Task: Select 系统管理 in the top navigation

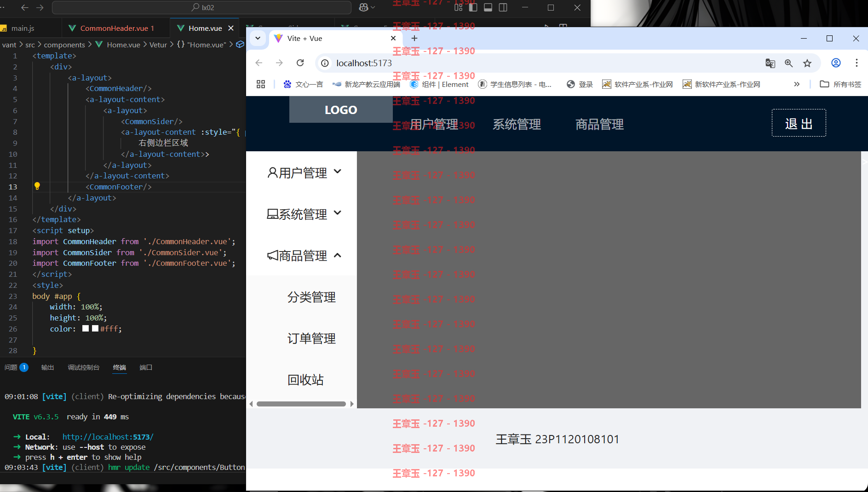Action: point(517,124)
